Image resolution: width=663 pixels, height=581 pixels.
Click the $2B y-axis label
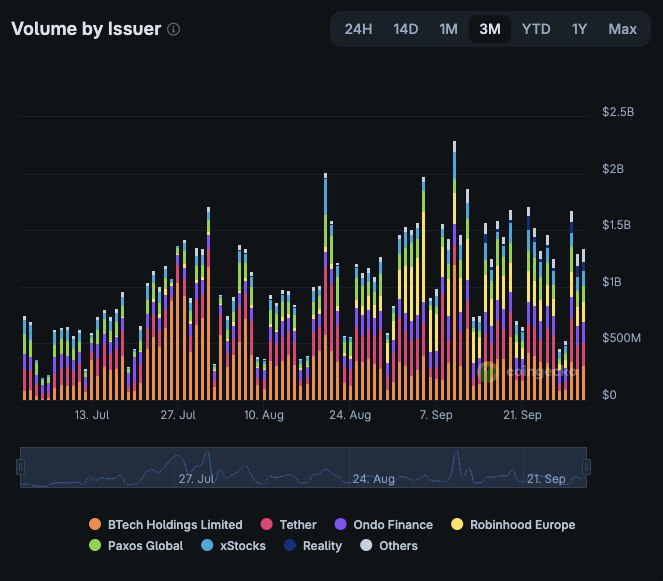[613, 169]
